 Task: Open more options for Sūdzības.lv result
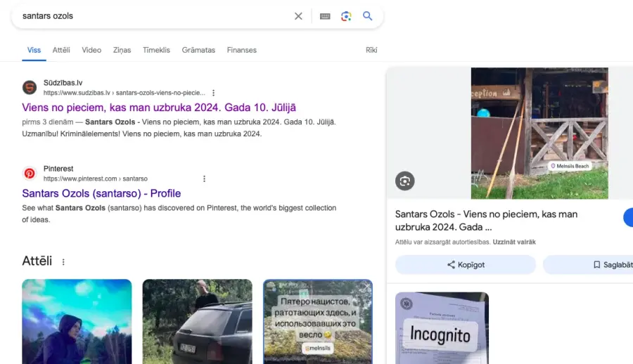tap(214, 93)
